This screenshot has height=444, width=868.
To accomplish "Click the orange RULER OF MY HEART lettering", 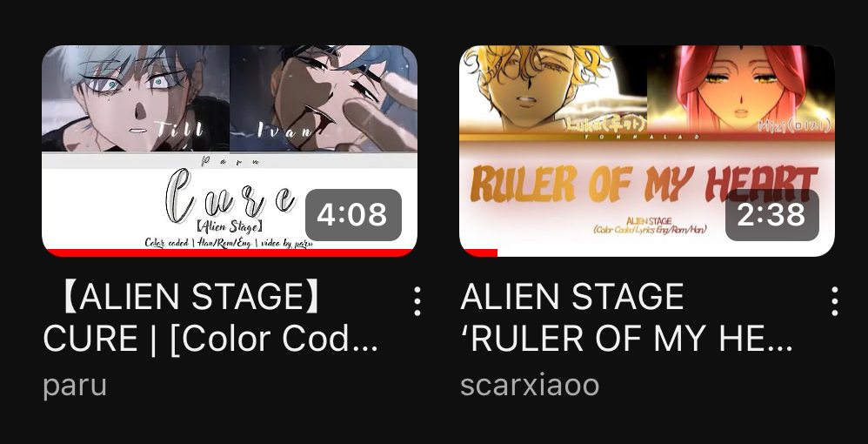I will (x=644, y=184).
